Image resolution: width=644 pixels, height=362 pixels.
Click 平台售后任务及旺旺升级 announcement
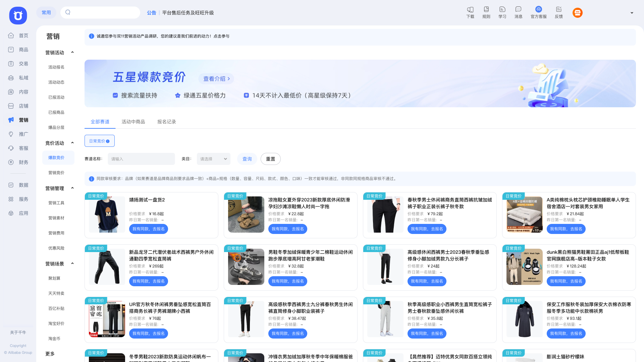point(188,13)
